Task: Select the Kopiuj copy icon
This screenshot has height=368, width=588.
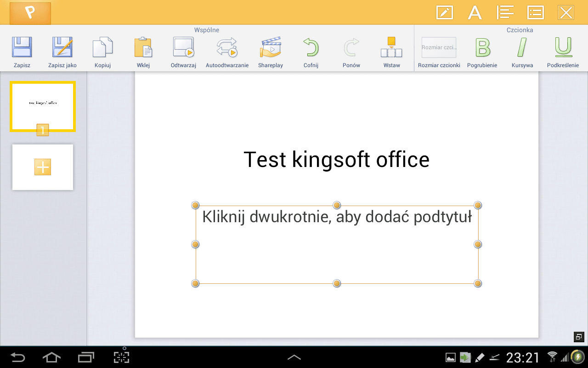Action: click(x=102, y=47)
